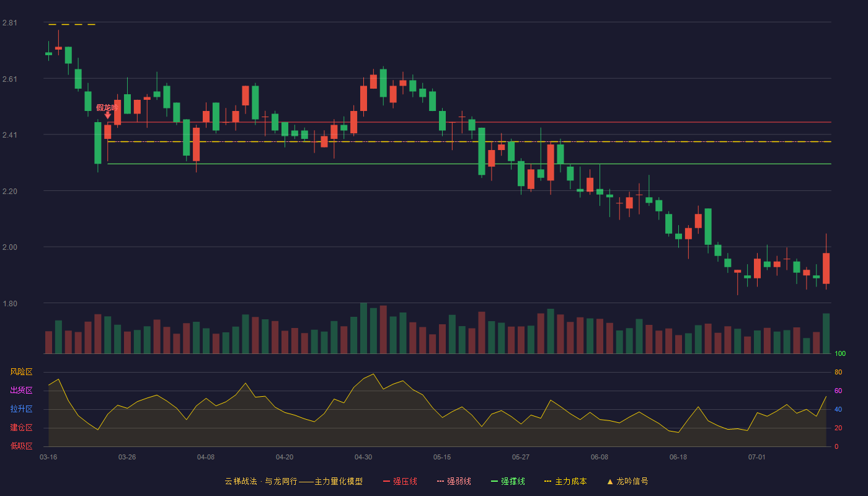
Task: Click the 2.20 price axis label
Action: click(x=10, y=192)
